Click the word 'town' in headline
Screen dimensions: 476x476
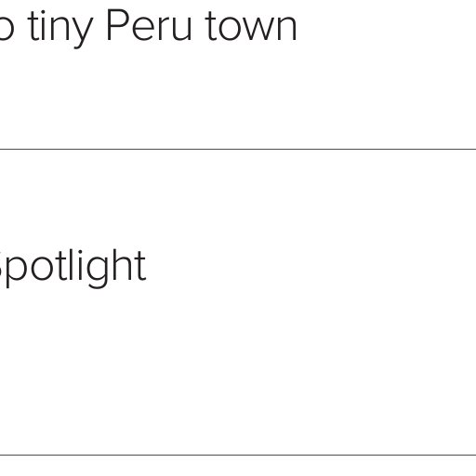click(251, 26)
